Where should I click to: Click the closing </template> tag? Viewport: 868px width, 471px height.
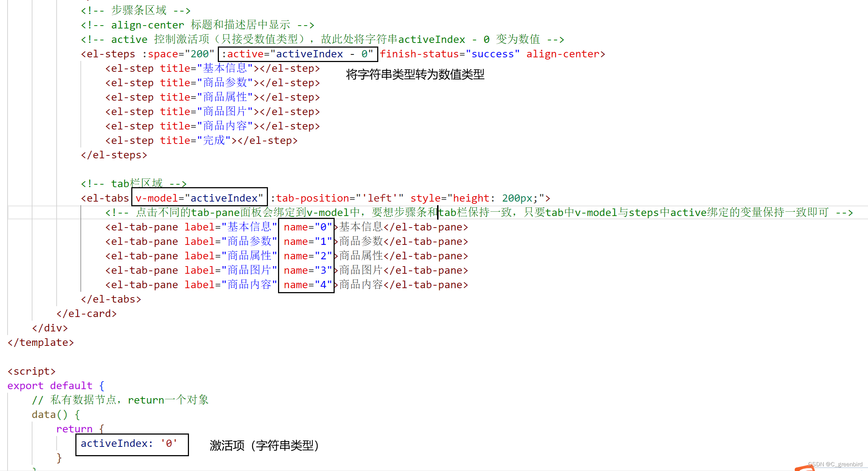tap(41, 342)
